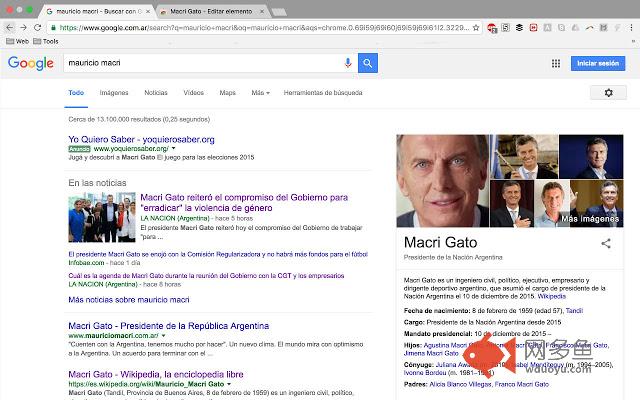640x400 pixels.
Task: Click the red first extension icon in toolbar
Action: (x=492, y=28)
